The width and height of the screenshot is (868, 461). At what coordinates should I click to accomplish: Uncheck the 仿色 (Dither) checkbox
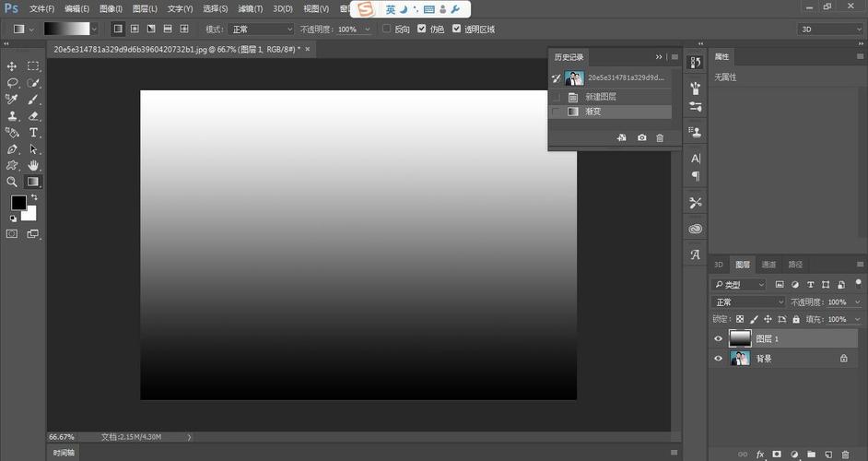(421, 30)
